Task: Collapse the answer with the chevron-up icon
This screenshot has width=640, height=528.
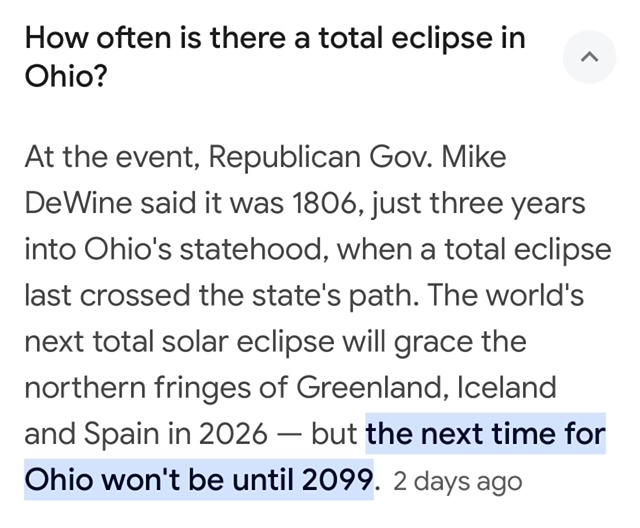Action: point(589,57)
